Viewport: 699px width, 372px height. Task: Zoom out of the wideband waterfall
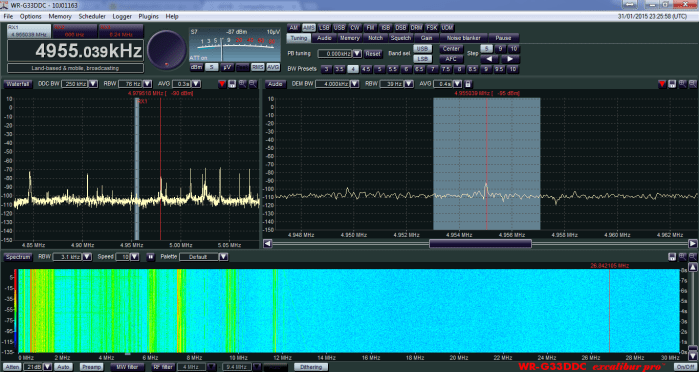(x=693, y=257)
